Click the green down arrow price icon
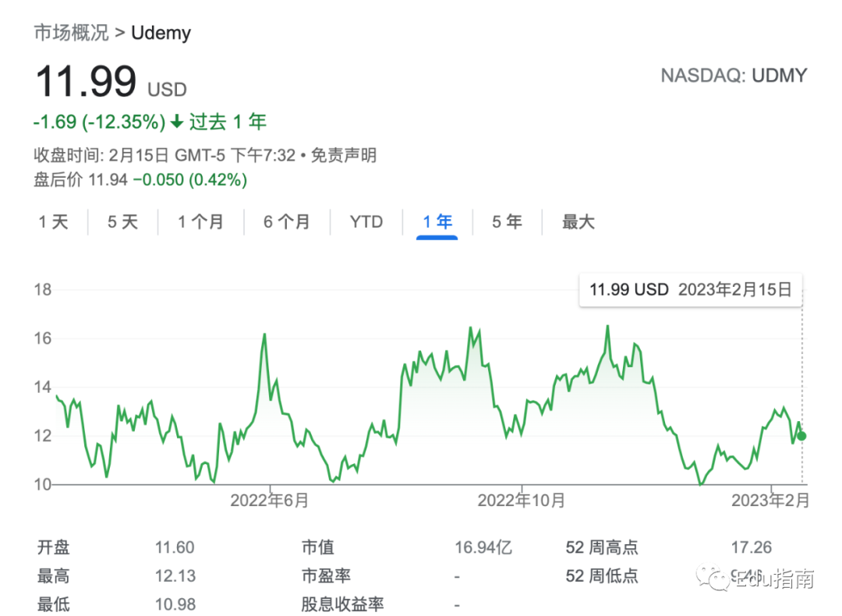 (x=177, y=122)
